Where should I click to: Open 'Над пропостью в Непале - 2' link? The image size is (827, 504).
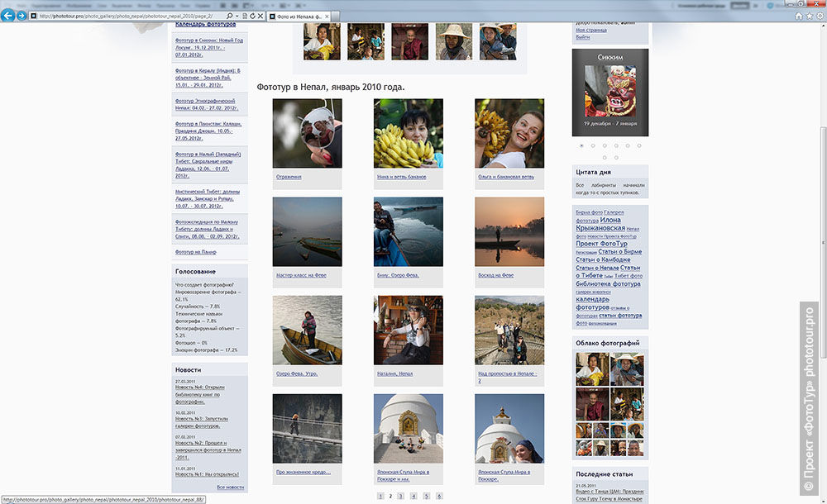coord(508,377)
